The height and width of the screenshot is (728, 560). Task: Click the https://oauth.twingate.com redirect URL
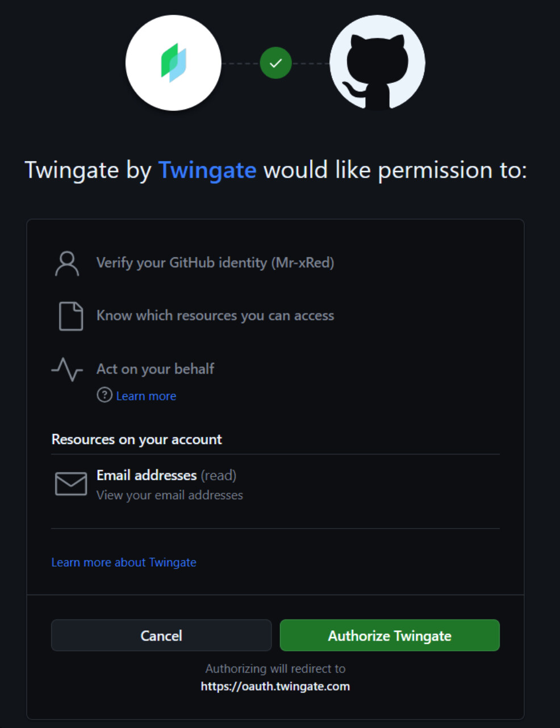point(275,686)
